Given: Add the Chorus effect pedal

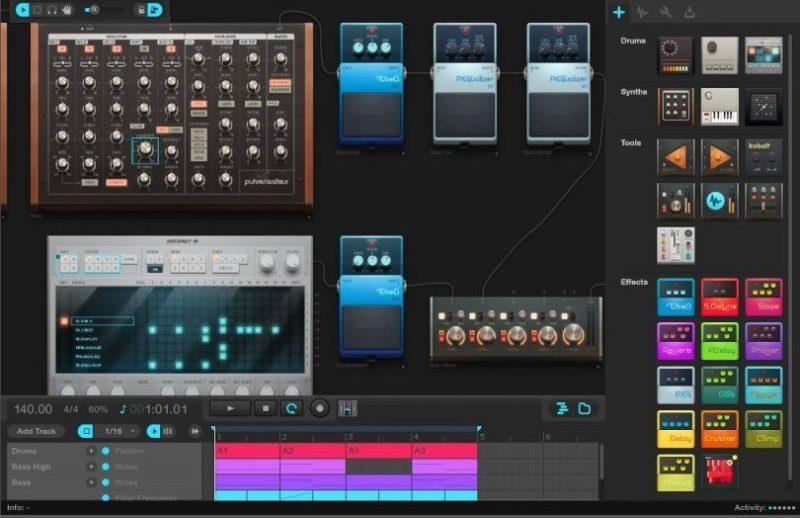Looking at the screenshot, I should 675,473.
